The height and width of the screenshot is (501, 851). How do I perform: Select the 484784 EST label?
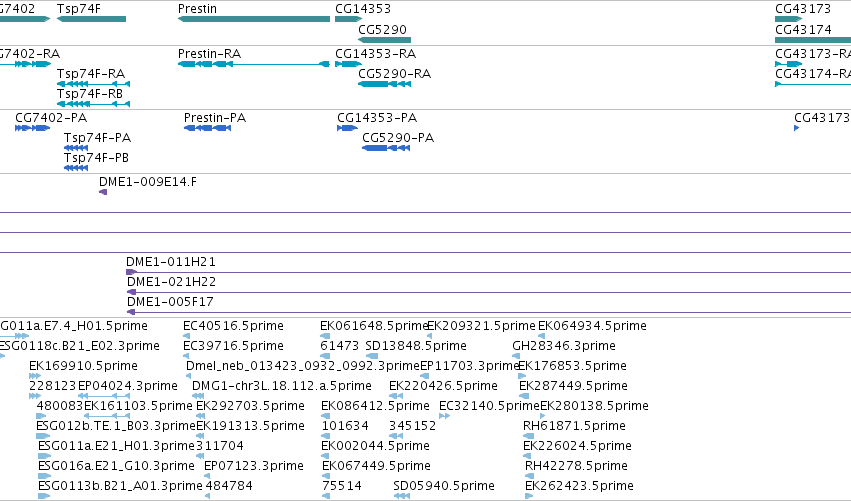click(229, 486)
